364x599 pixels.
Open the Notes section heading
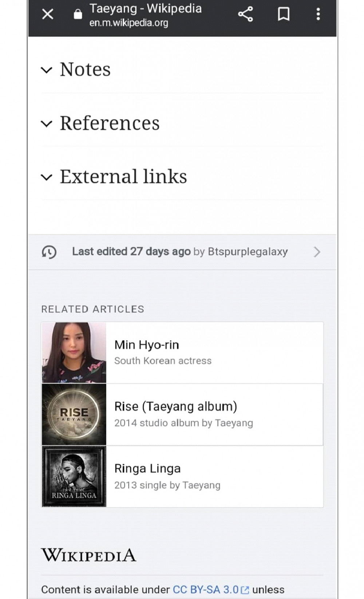(x=85, y=69)
